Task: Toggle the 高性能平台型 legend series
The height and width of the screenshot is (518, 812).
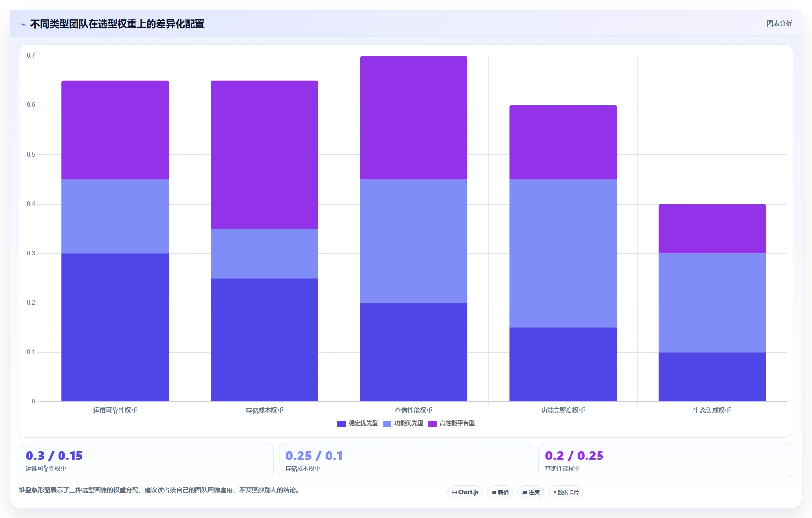Action: [451, 423]
